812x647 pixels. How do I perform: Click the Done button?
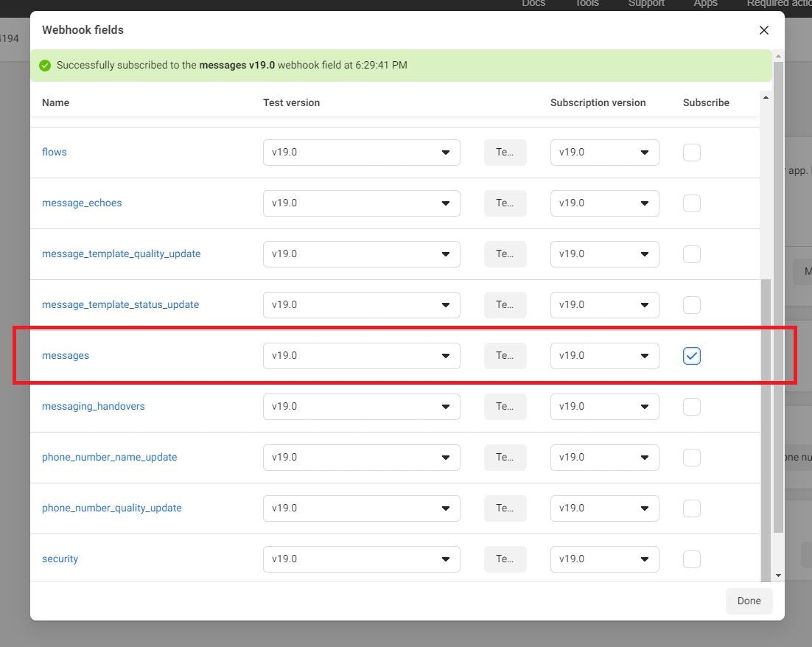[749, 601]
